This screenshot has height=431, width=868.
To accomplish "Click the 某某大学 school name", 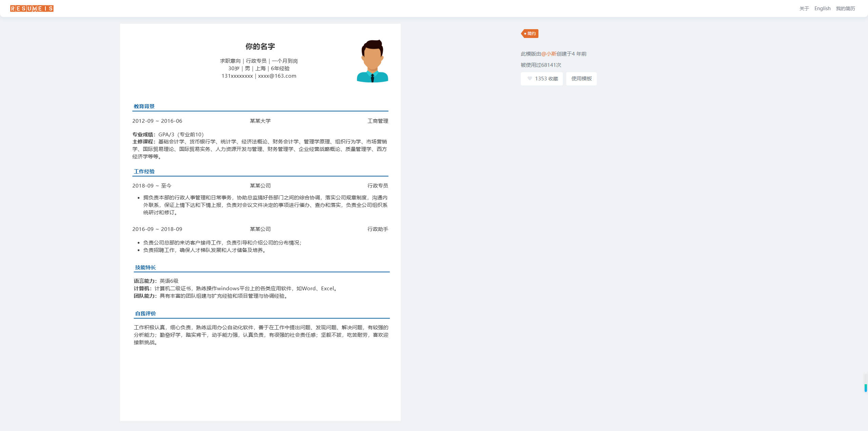I will [260, 121].
